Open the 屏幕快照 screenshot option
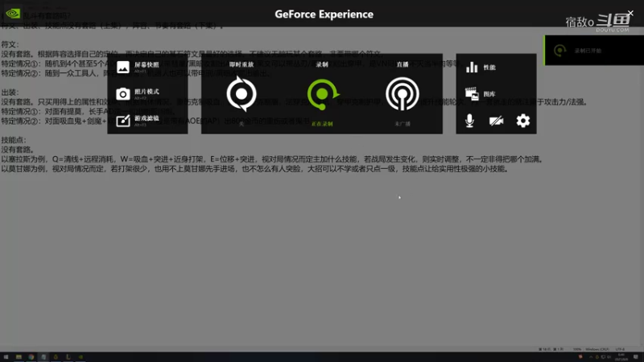644x362 pixels. [138, 67]
